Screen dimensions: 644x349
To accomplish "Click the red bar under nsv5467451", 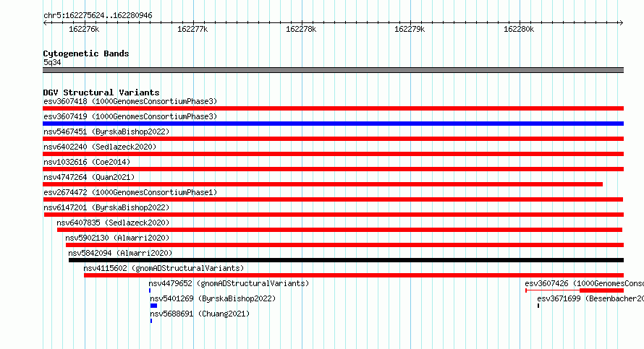I will pyautogui.click(x=333, y=139).
